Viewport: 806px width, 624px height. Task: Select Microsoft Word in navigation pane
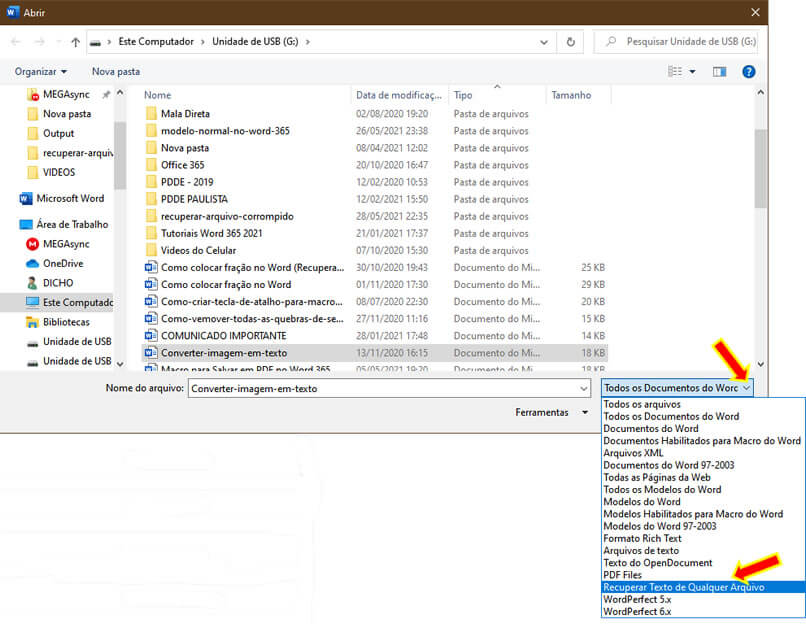(x=62, y=198)
